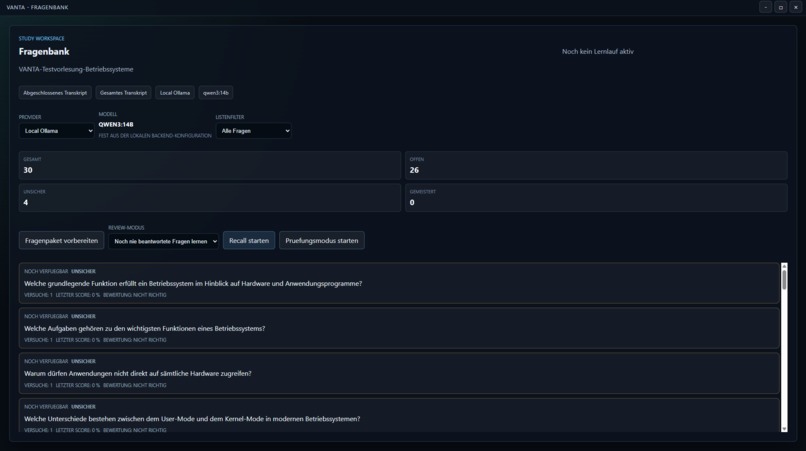Click the question list scrollbar thumb
Viewport: 806px width, 451px height.
tap(784, 280)
